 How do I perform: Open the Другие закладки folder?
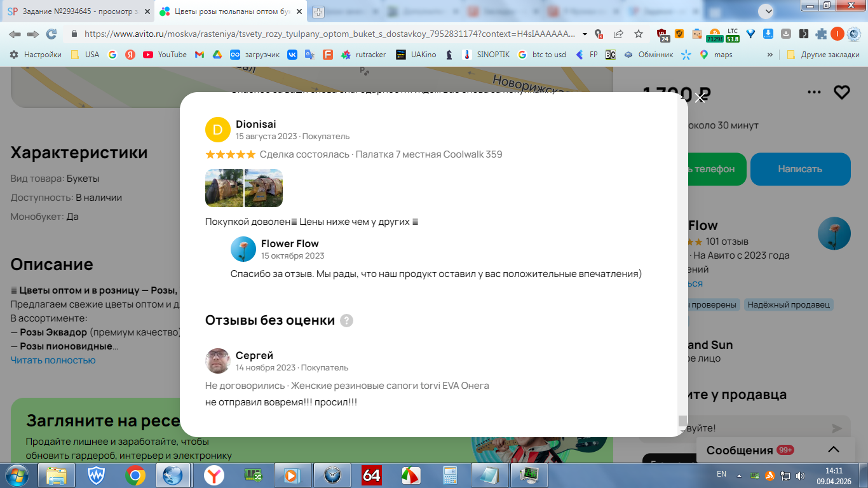pos(822,55)
